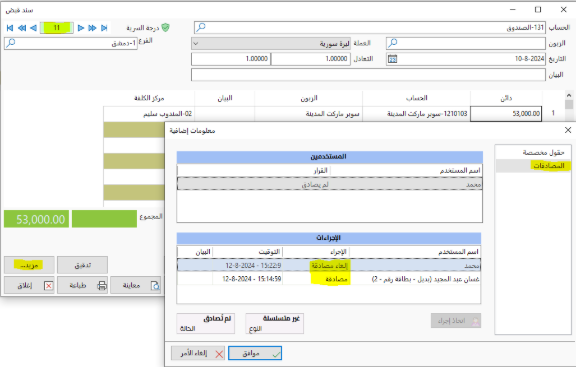The height and width of the screenshot is (367, 576).
Task: Click the موافق confirm button
Action: tap(255, 353)
